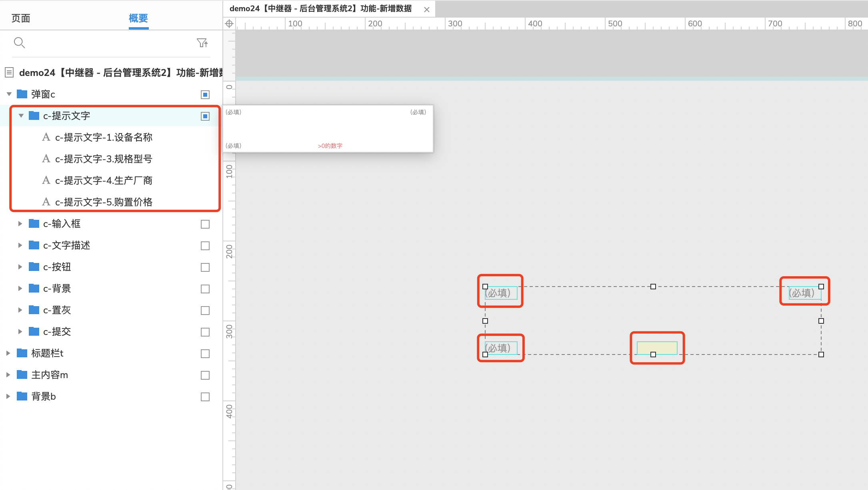The height and width of the screenshot is (490, 868).
Task: Select c-提示文字-4.生产厂商 in outline
Action: (x=104, y=180)
